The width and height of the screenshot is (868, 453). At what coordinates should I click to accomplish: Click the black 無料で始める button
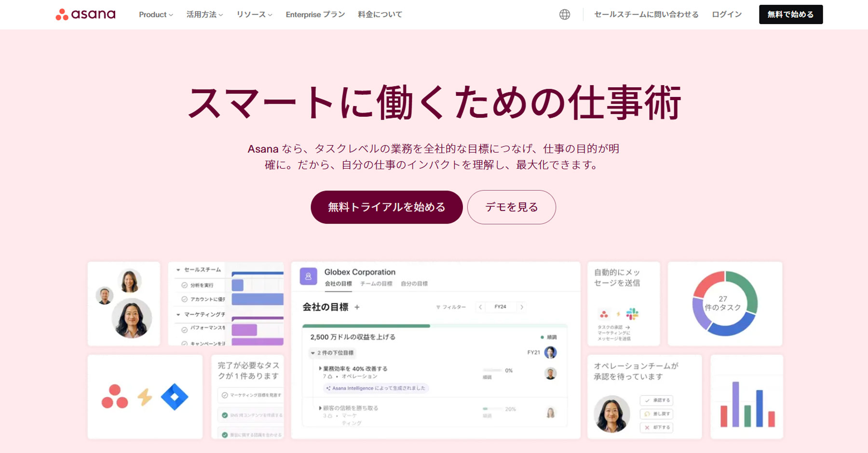[791, 14]
